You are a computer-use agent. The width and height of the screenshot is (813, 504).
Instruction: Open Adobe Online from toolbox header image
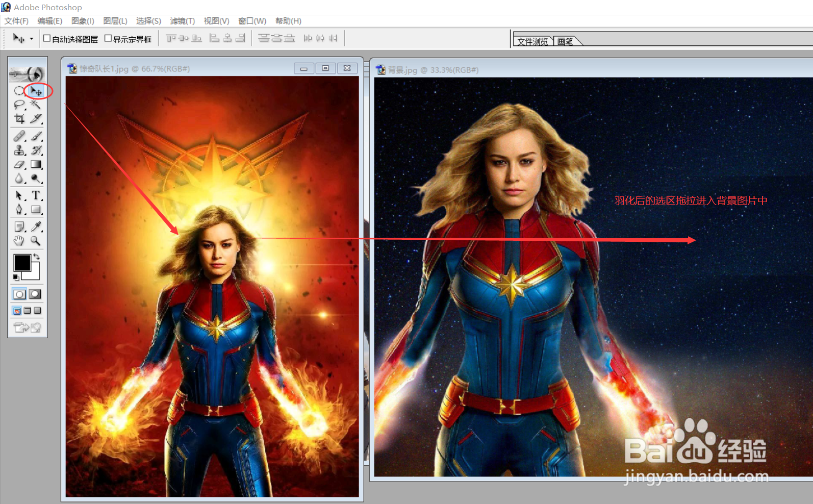(x=28, y=73)
